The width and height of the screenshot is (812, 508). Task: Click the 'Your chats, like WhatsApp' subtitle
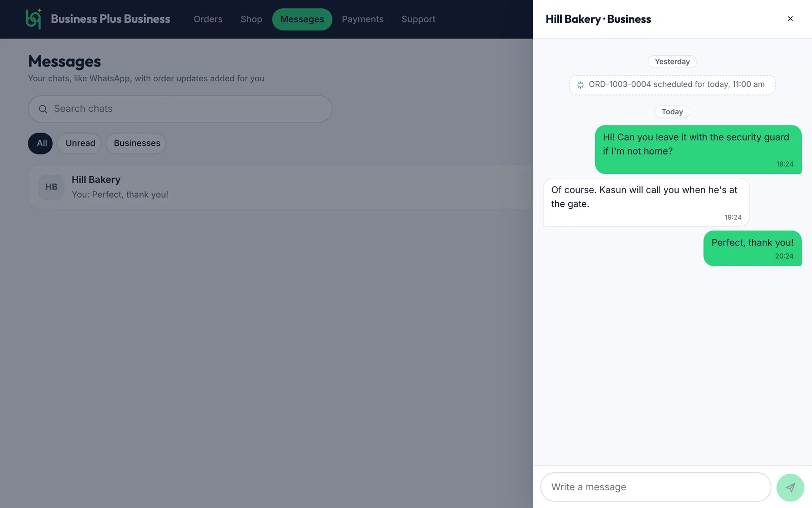click(x=146, y=78)
